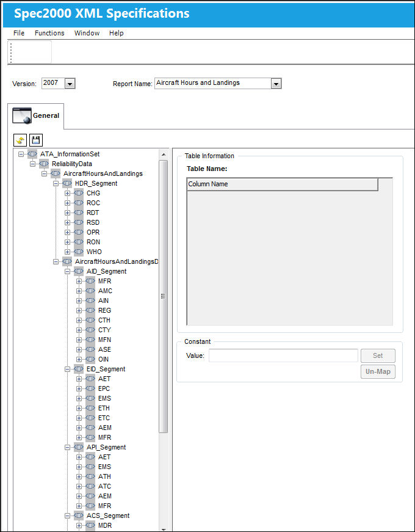
Task: Click the node icon beside ROC
Action: click(79, 203)
